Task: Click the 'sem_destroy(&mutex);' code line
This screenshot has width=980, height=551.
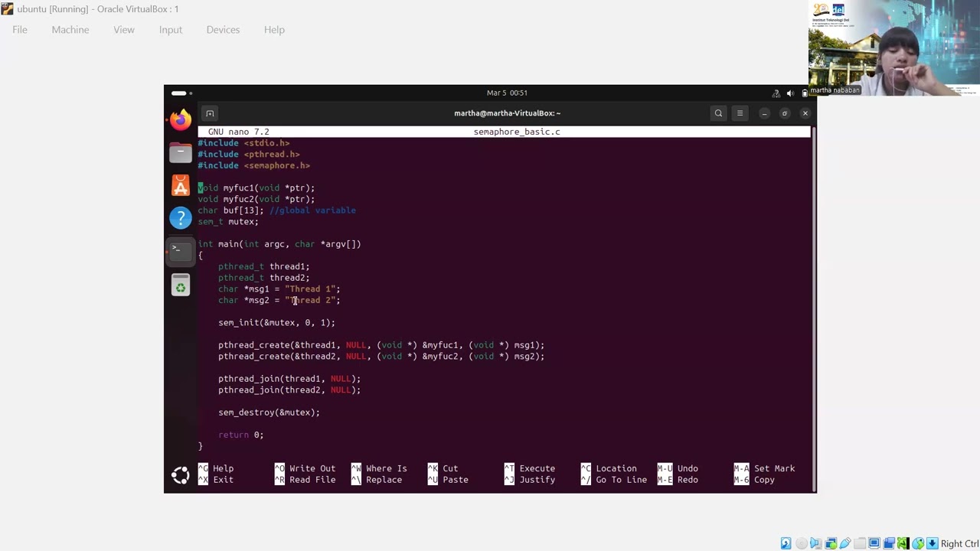Action: [x=269, y=412]
